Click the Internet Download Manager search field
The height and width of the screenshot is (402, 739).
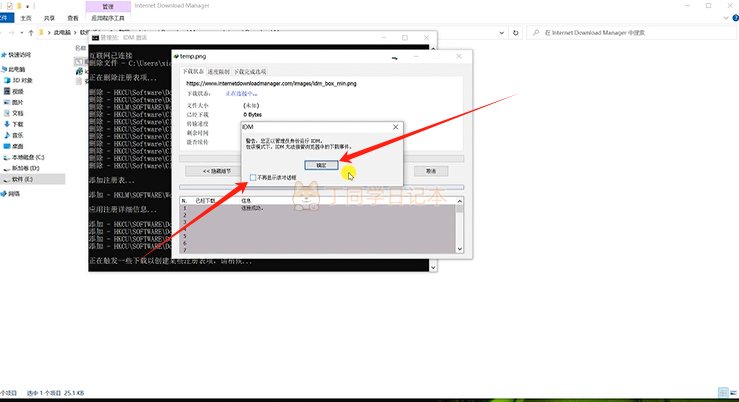[x=632, y=33]
